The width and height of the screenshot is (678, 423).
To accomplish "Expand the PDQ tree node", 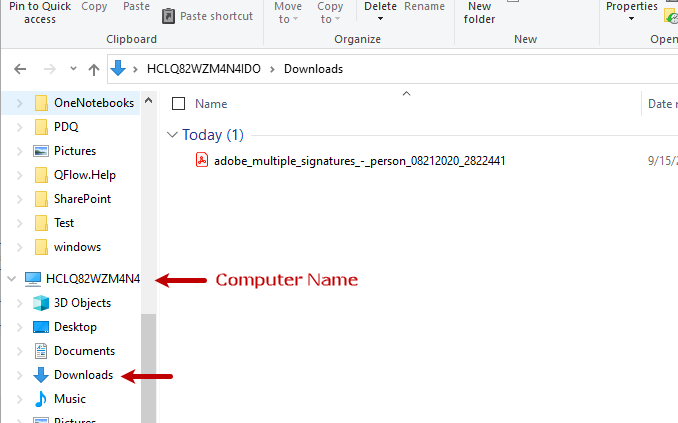I will pyautogui.click(x=19, y=127).
